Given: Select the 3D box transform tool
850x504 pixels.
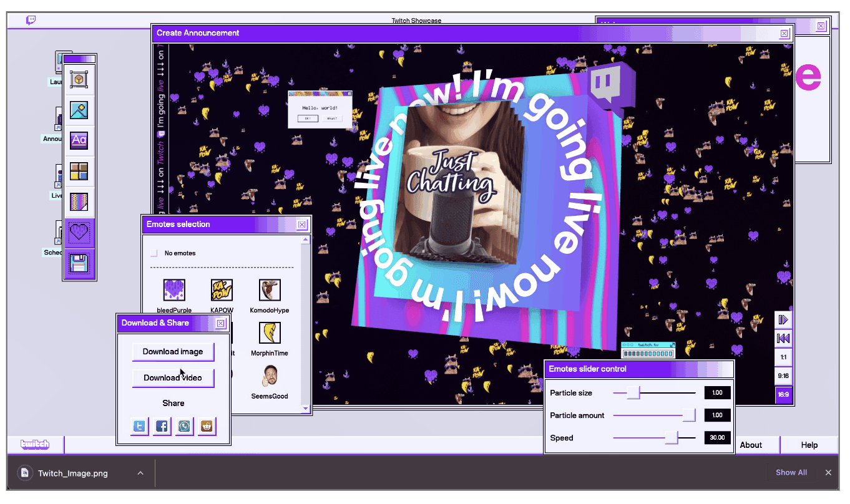Looking at the screenshot, I should pos(79,80).
